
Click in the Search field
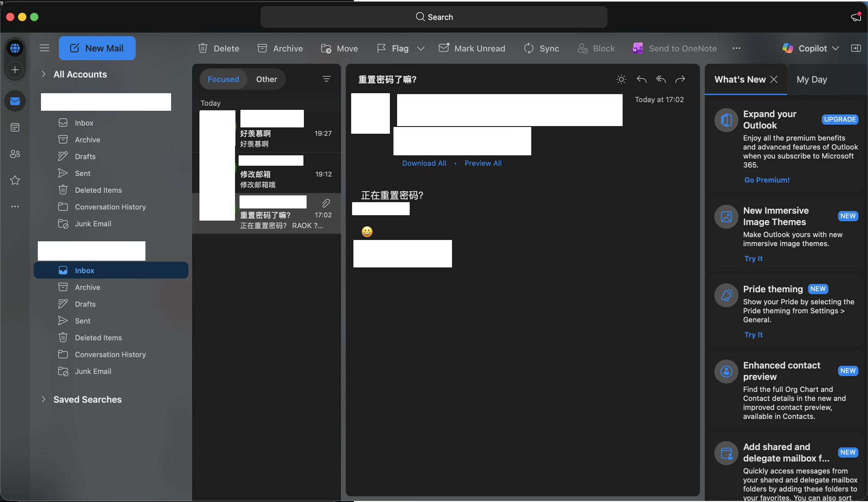click(434, 17)
